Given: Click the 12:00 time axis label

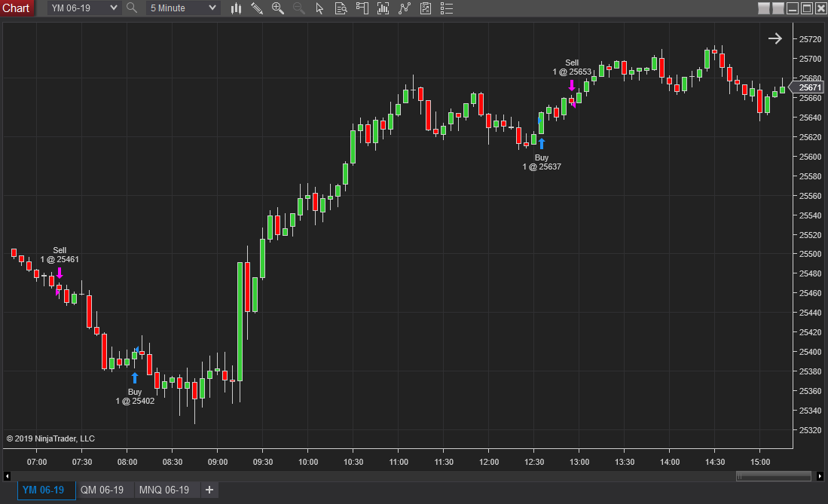Looking at the screenshot, I should [489, 462].
